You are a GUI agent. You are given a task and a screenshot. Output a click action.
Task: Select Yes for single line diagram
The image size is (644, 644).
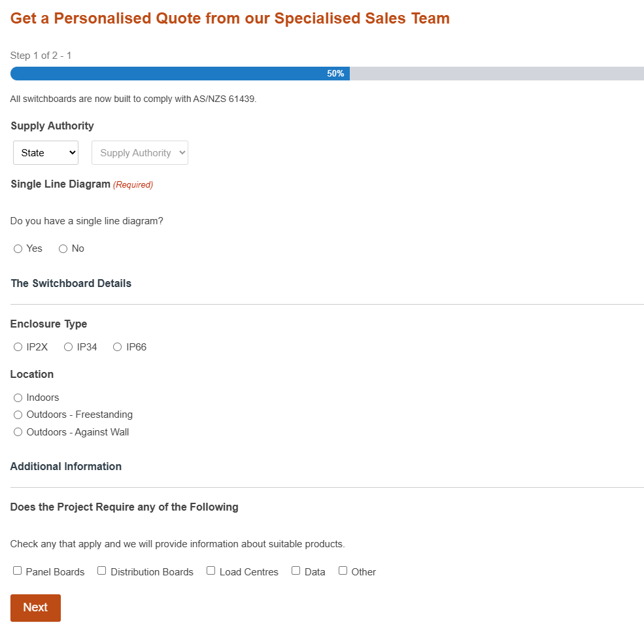click(x=18, y=248)
